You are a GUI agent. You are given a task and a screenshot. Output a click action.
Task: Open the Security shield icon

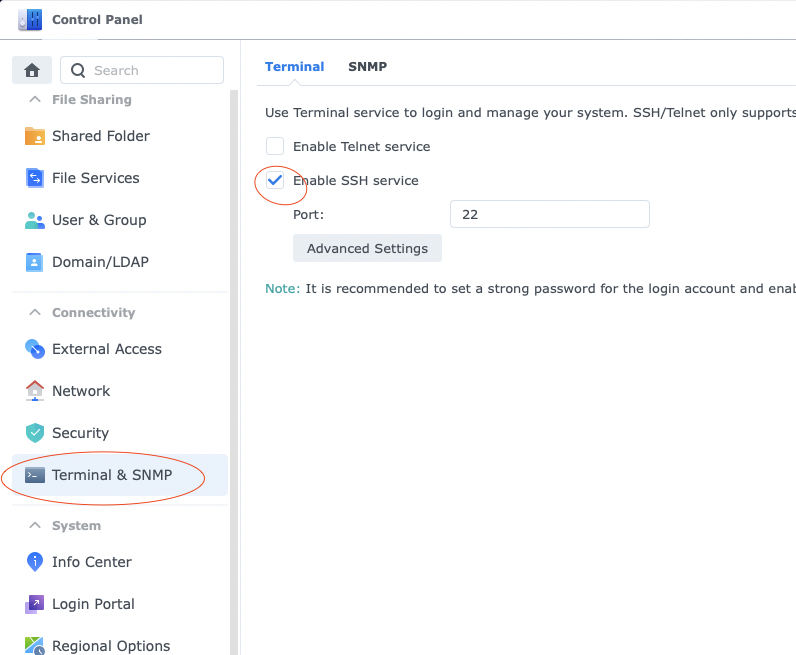pyautogui.click(x=35, y=433)
